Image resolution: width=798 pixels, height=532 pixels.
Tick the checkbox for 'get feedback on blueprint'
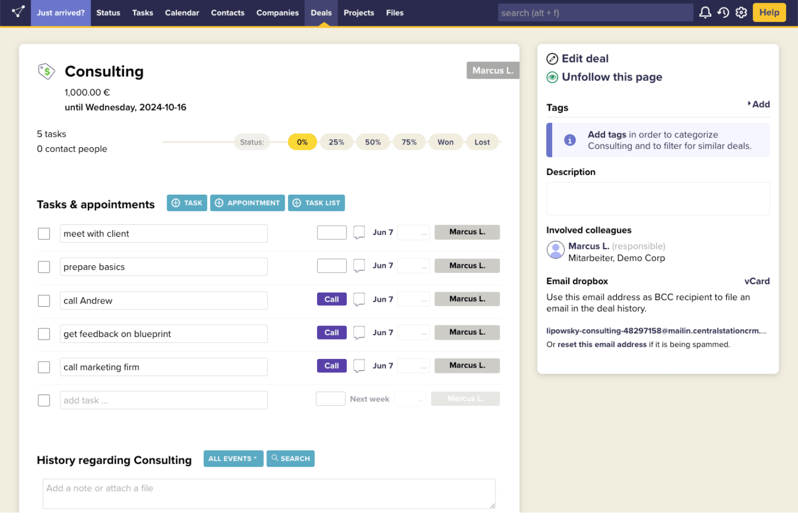coord(44,334)
